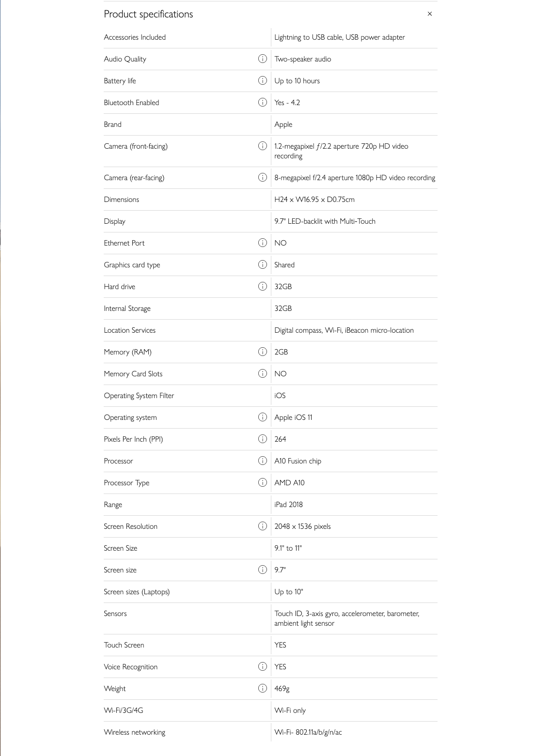
Task: Click the Processor Type info icon
Action: tap(262, 482)
